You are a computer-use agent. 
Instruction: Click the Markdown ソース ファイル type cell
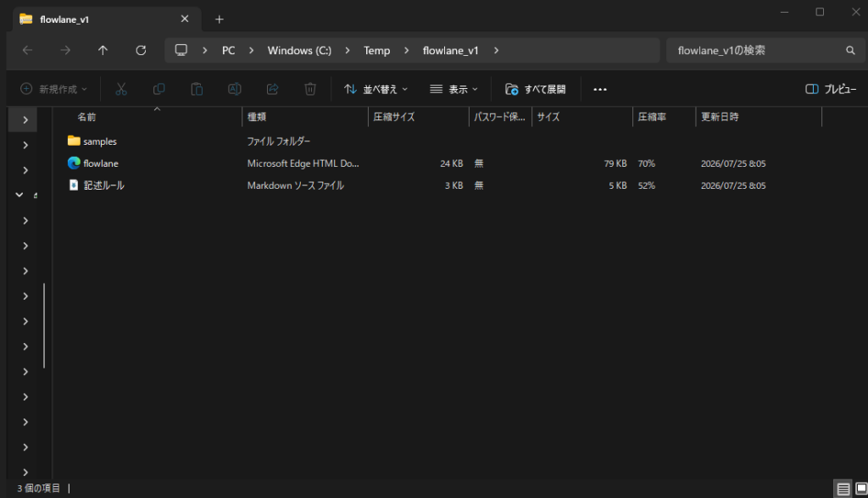point(296,185)
